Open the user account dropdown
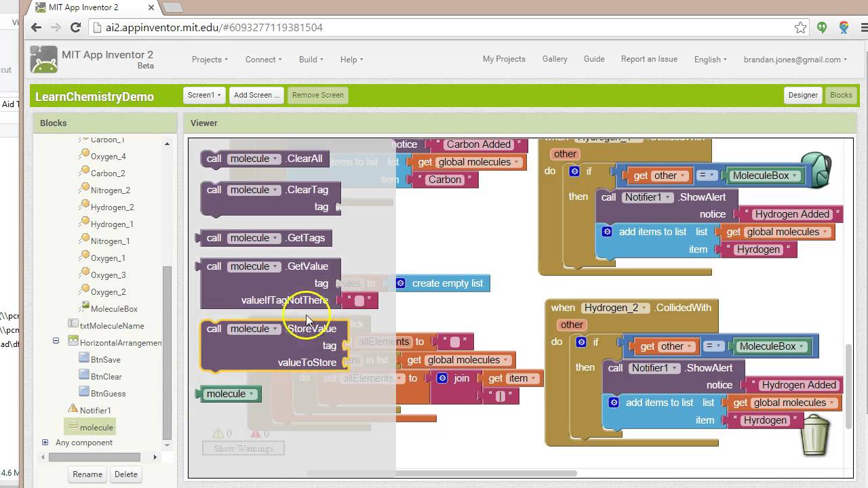This screenshot has width=868, height=488. tap(795, 60)
